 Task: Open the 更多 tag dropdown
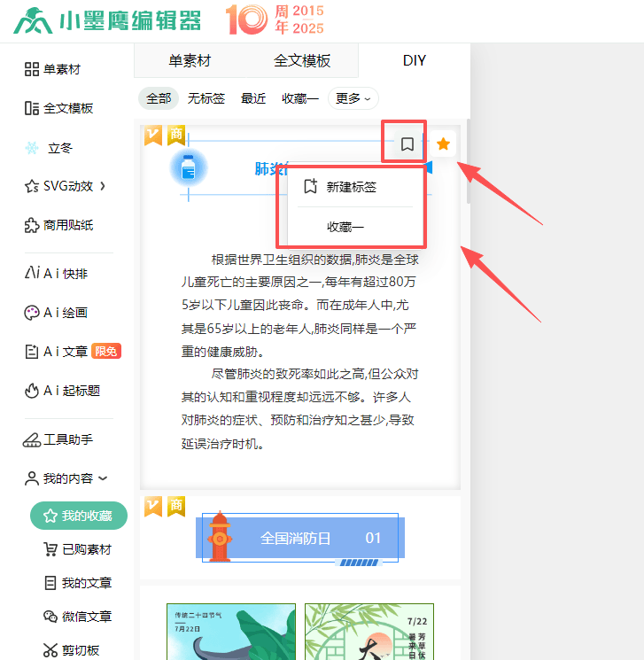[353, 98]
